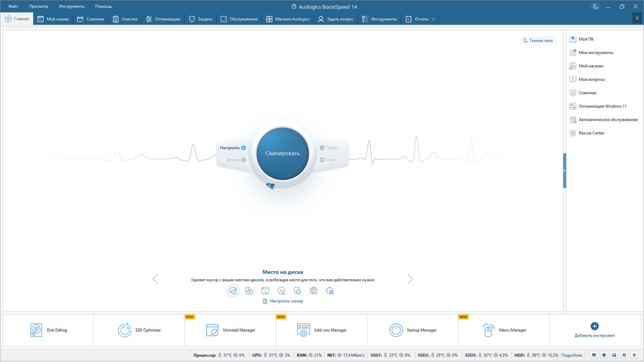Go to next scanner category arrow
The image size is (644, 362).
coord(410,279)
